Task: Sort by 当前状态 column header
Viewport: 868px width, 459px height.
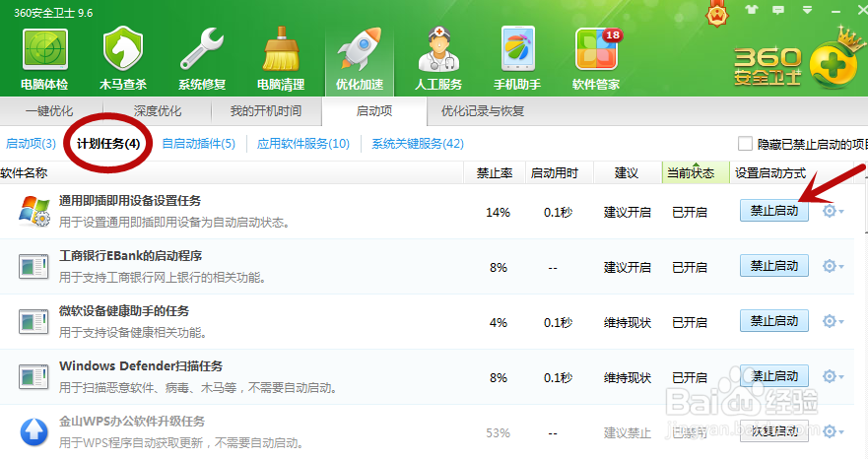Action: [696, 173]
